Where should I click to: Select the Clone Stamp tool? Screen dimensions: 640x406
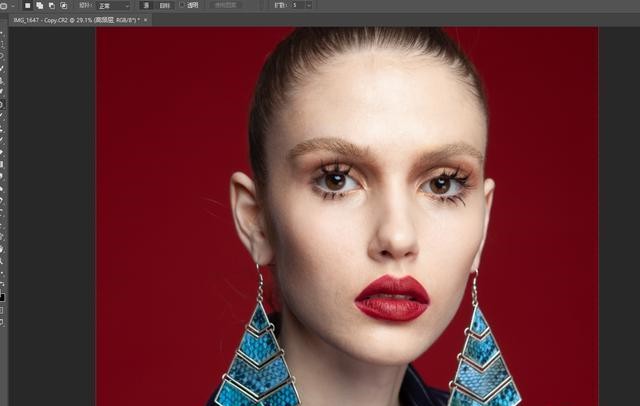2,129
